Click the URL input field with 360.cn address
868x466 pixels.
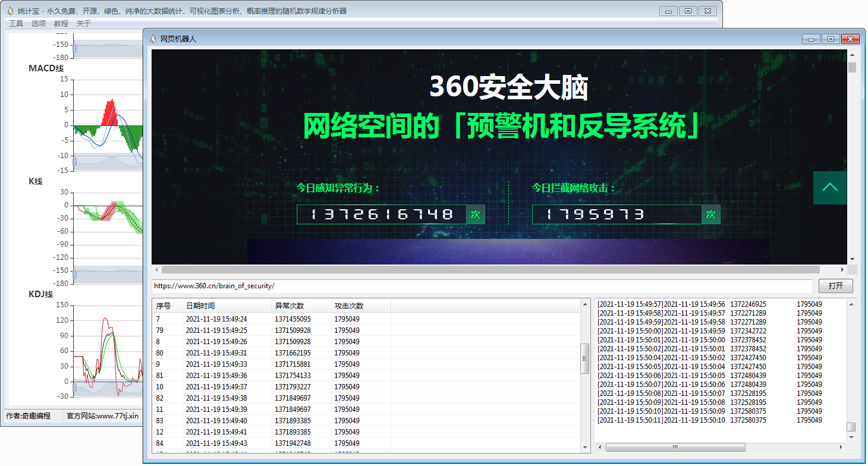[x=482, y=285]
